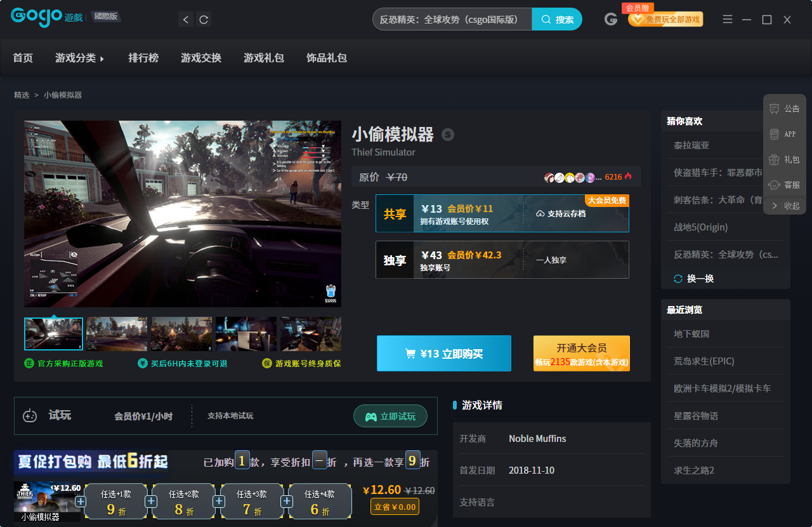Expand the 游戏分类 dropdown menu
The image size is (812, 527).
(x=79, y=58)
